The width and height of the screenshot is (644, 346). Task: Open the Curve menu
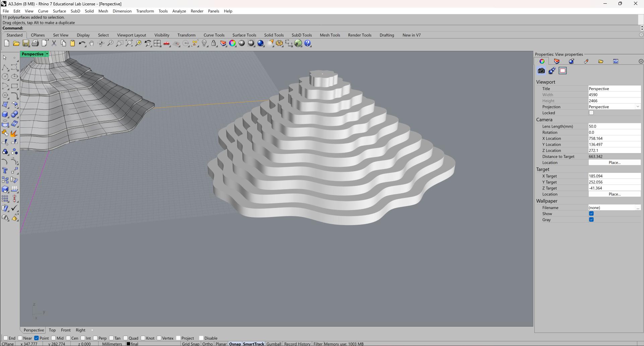43,11
